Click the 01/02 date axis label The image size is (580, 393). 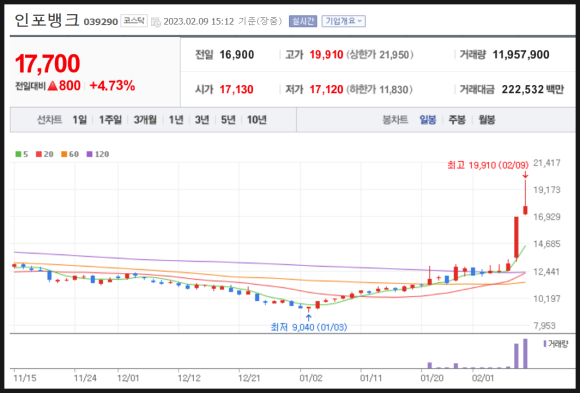tap(311, 378)
